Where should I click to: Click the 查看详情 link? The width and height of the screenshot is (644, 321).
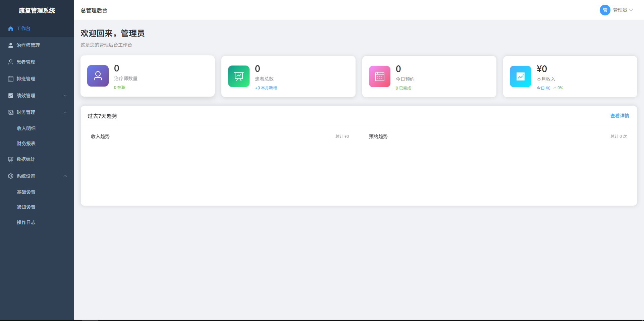point(620,116)
